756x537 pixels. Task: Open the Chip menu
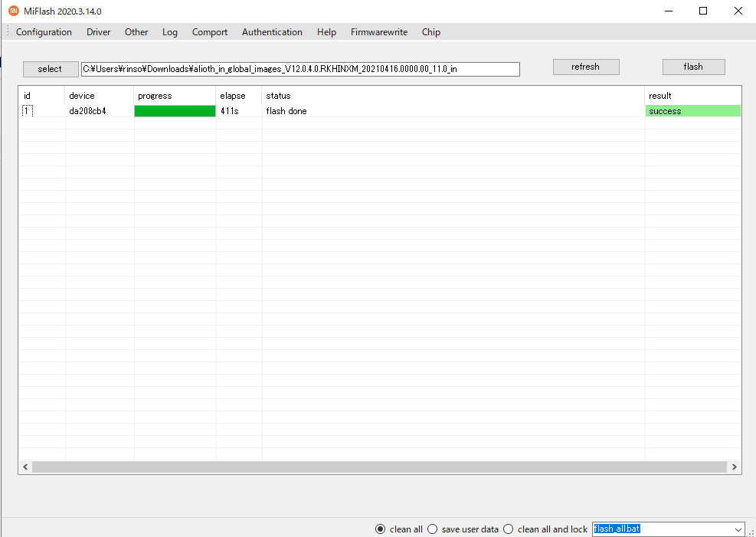click(x=431, y=32)
